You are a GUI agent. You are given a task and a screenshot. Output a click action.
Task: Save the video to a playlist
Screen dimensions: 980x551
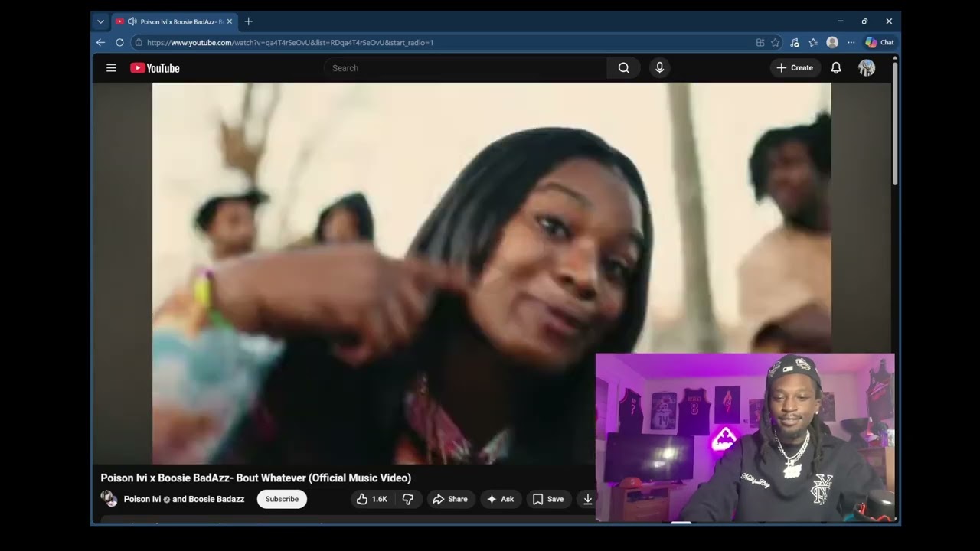548,499
